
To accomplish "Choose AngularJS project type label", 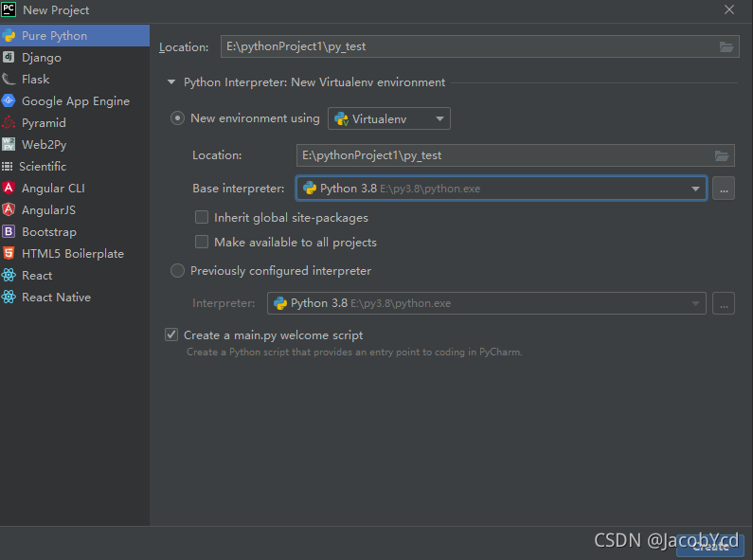I will coord(48,209).
